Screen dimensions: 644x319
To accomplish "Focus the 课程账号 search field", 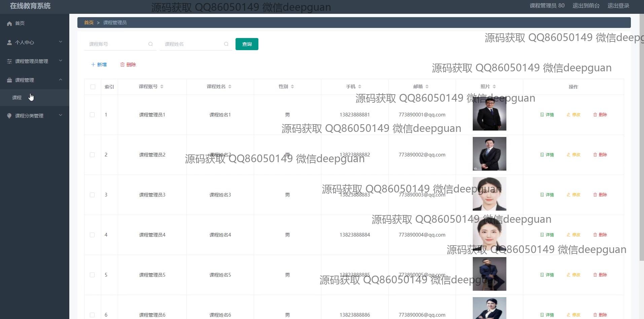I will point(120,44).
